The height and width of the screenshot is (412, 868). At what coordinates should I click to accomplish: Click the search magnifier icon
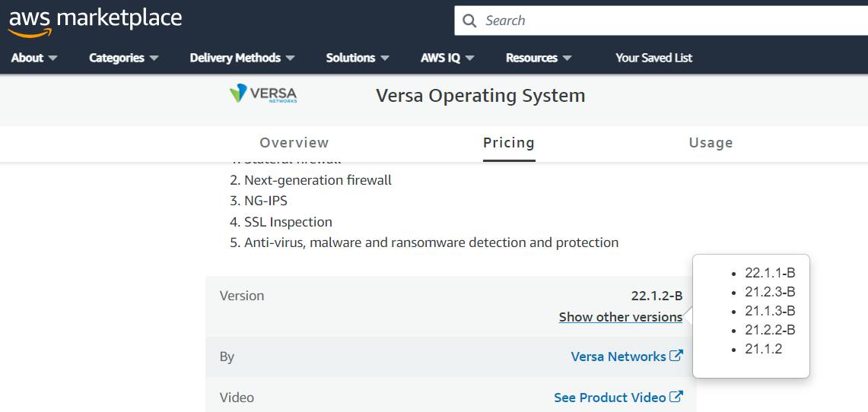(469, 21)
